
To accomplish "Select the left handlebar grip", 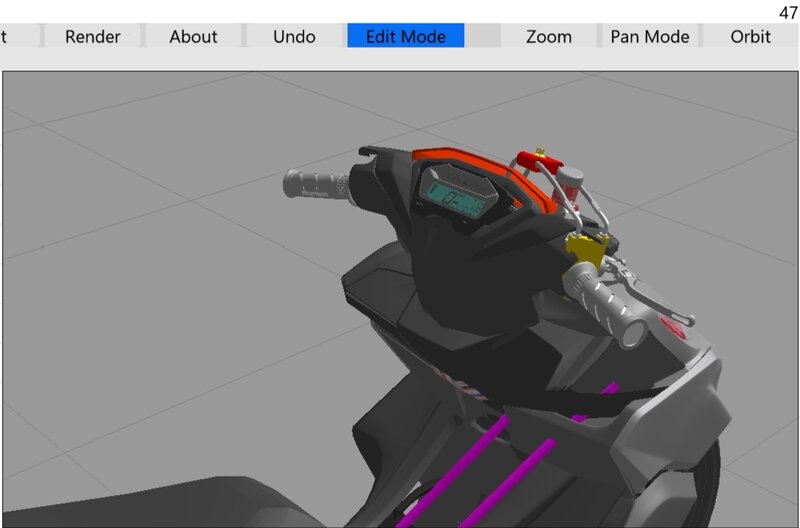I will pyautogui.click(x=316, y=185).
